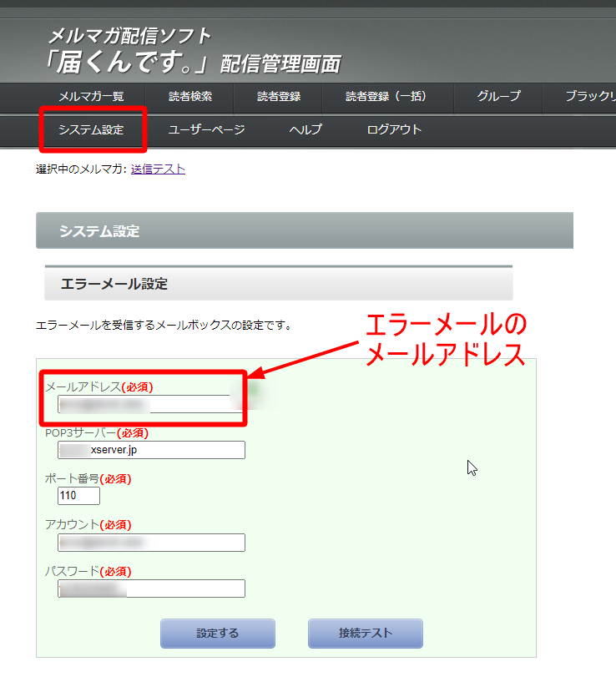
Task: Open the ユーザーページ menu item
Action: pos(206,130)
